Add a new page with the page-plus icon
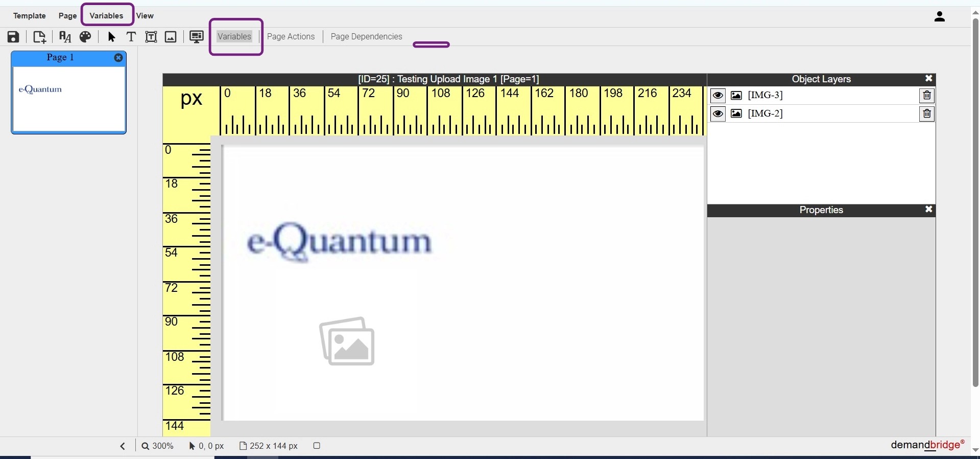 coord(39,37)
